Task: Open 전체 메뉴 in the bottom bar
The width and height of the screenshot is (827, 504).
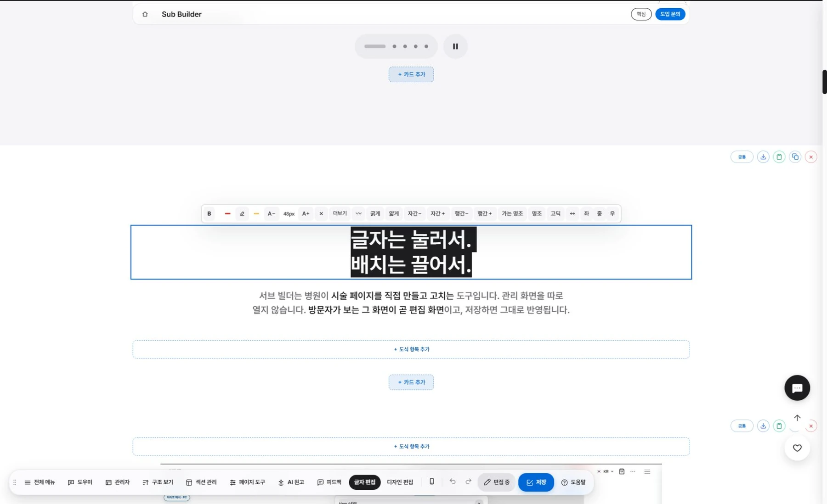Action: coord(40,482)
